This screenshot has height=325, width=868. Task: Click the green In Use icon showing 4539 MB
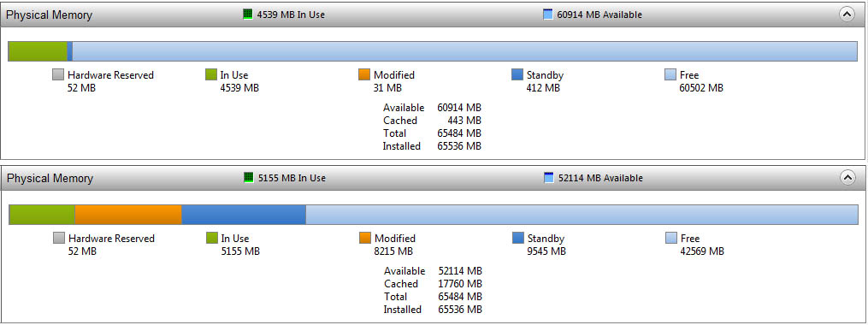point(247,15)
